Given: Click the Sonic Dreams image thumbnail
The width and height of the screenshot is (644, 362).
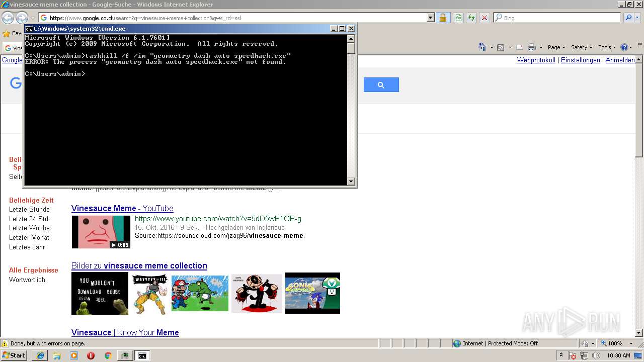Looking at the screenshot, I should [x=312, y=293].
